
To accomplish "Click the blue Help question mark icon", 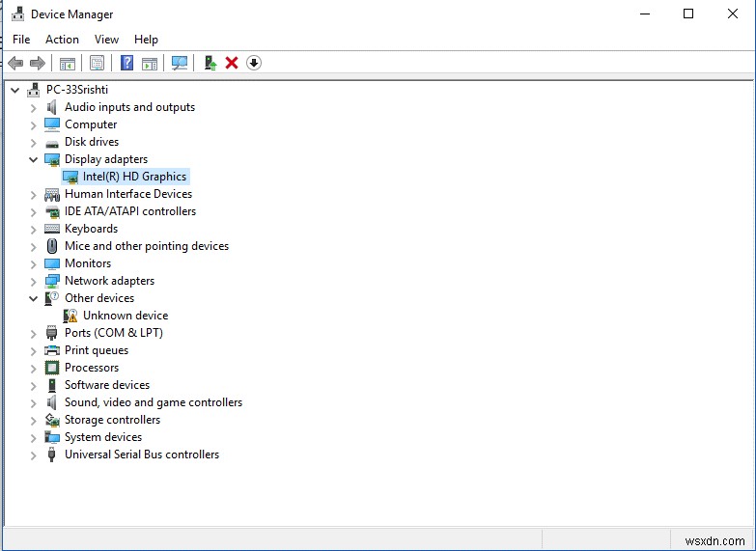I will click(x=126, y=63).
